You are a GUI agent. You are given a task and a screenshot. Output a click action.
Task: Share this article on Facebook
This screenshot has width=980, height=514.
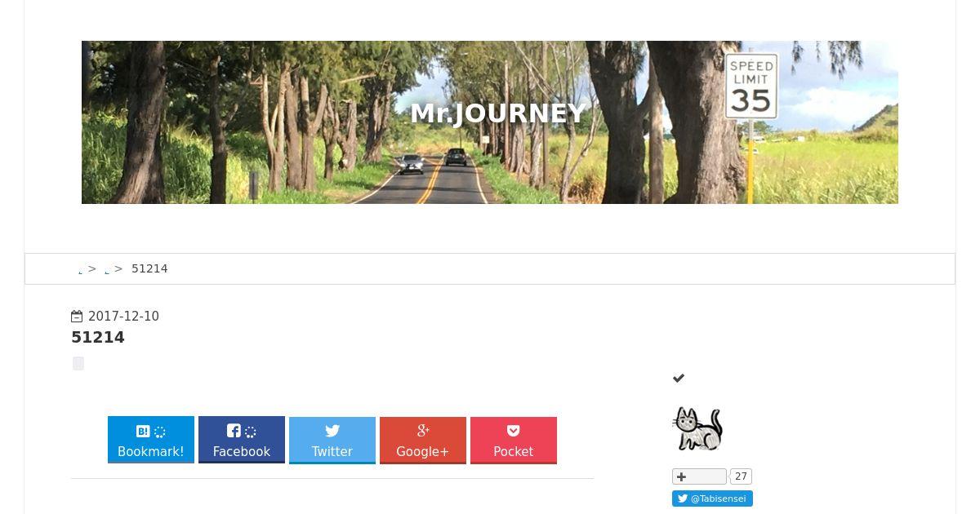click(242, 440)
